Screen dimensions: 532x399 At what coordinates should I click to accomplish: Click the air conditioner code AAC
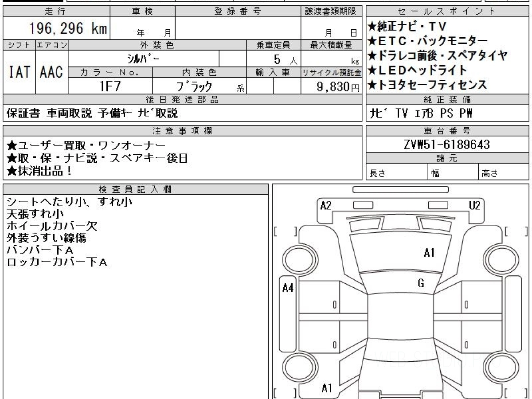(51, 72)
